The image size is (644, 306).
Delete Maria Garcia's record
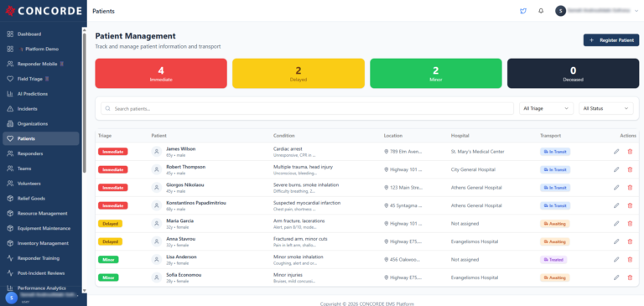tap(630, 224)
